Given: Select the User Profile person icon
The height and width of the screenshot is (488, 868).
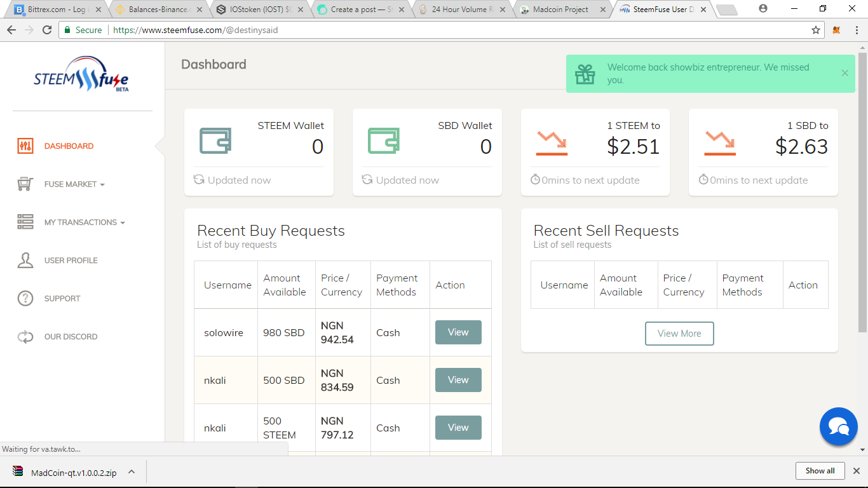Looking at the screenshot, I should [x=25, y=261].
